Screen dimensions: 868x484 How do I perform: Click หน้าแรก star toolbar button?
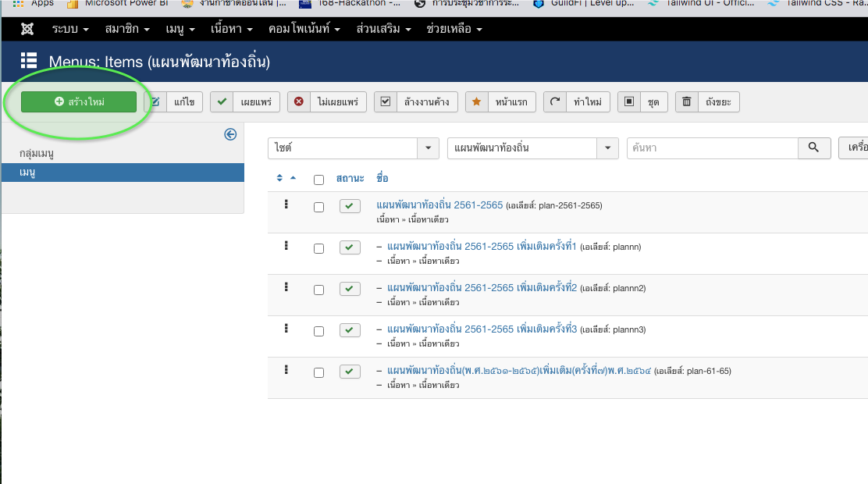[500, 102]
